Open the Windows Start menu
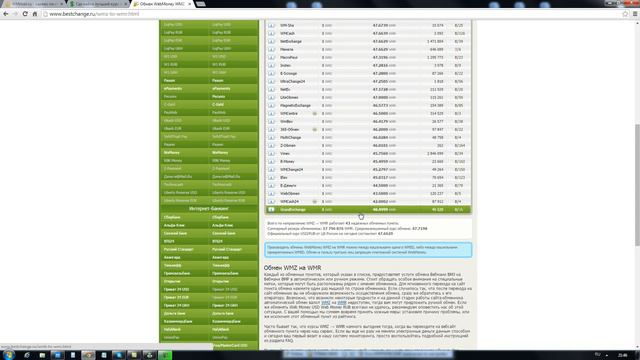 tap(9, 355)
